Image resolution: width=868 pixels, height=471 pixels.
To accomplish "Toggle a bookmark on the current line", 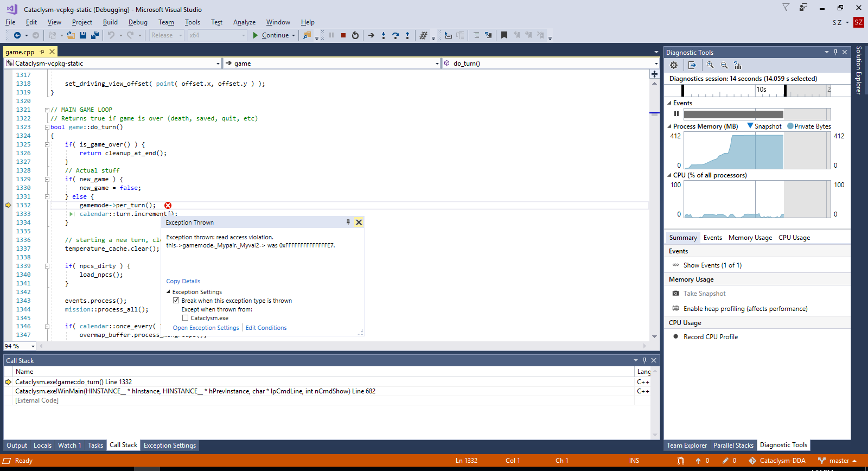I will 504,35.
